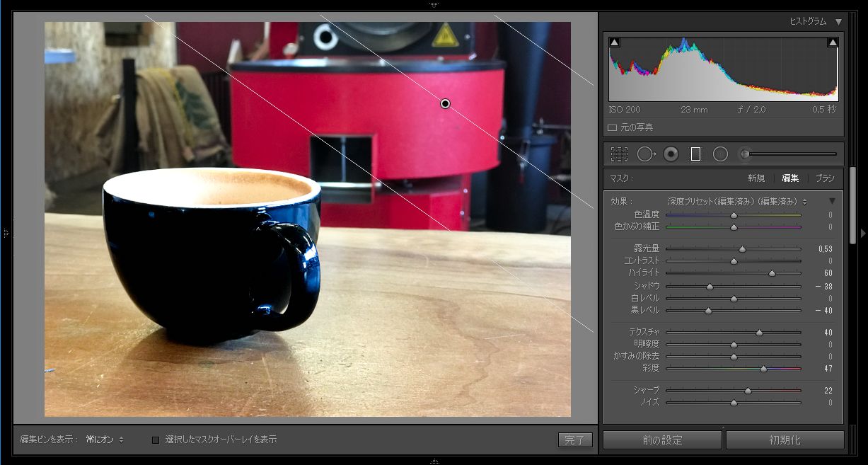
Task: Click the 黒レベル slider handle
Action: [708, 311]
